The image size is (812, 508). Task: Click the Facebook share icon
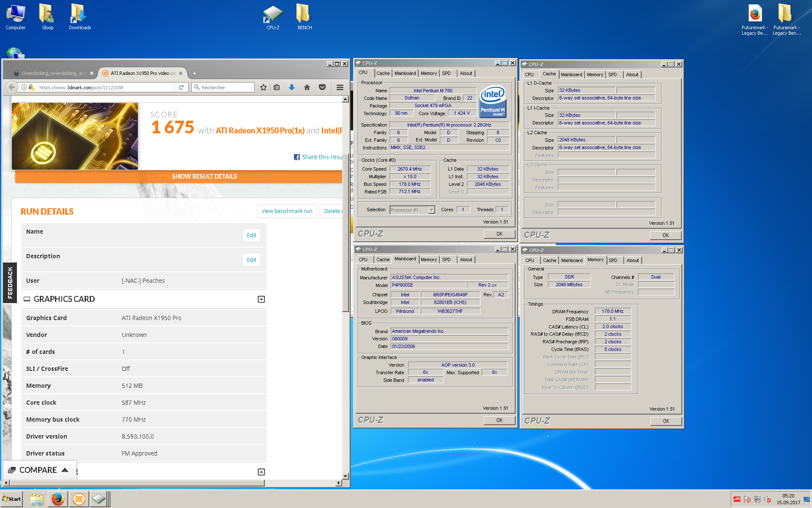pyautogui.click(x=297, y=157)
